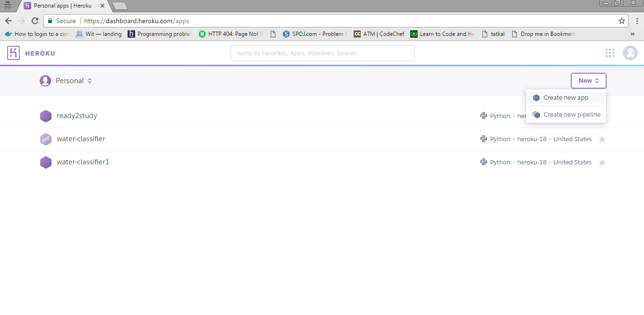Click Python icon in water-classifier row
Viewport: 644px width, 315px height.
click(x=483, y=139)
